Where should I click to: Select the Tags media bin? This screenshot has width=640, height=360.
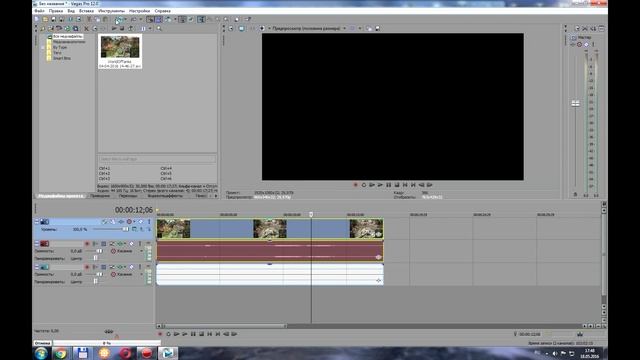click(x=57, y=53)
